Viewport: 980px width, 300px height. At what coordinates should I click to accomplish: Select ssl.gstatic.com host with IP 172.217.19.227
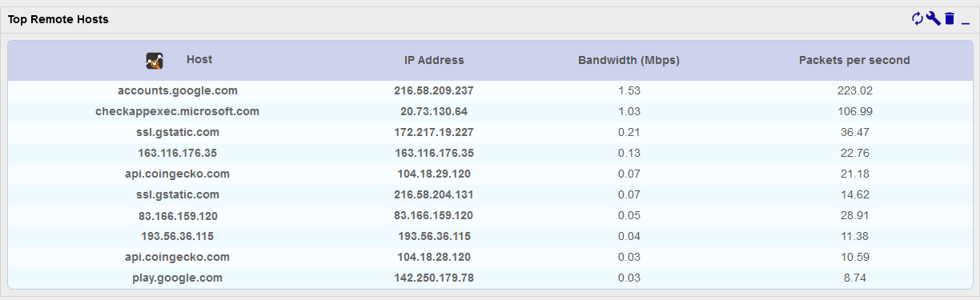pos(178,132)
